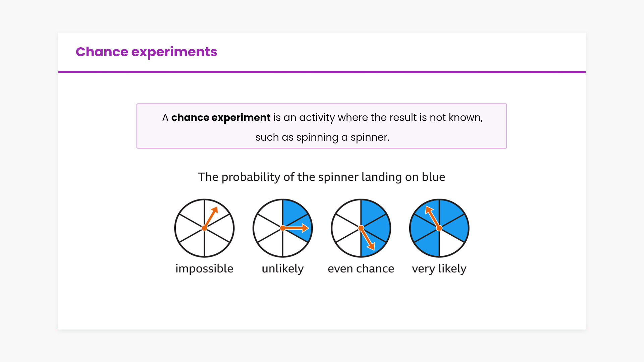Select the 'very likely' label text

(439, 269)
